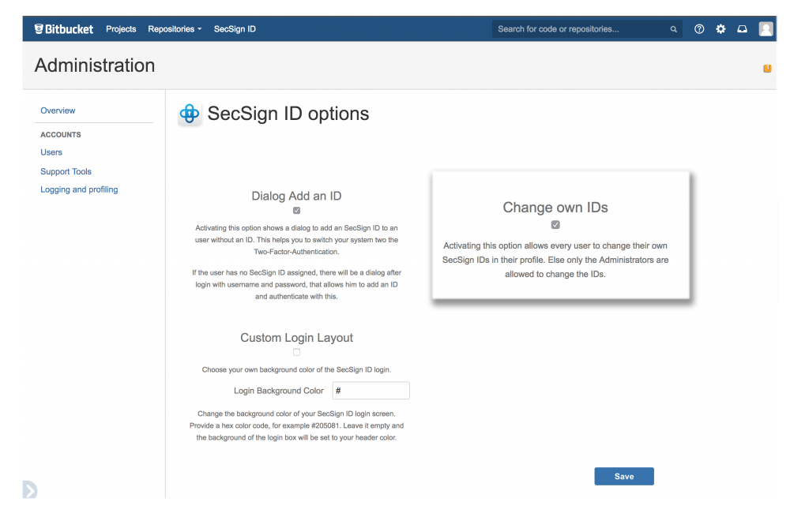Click the search magnifier icon
Viewport: 809px width, 532px height.
pos(673,28)
